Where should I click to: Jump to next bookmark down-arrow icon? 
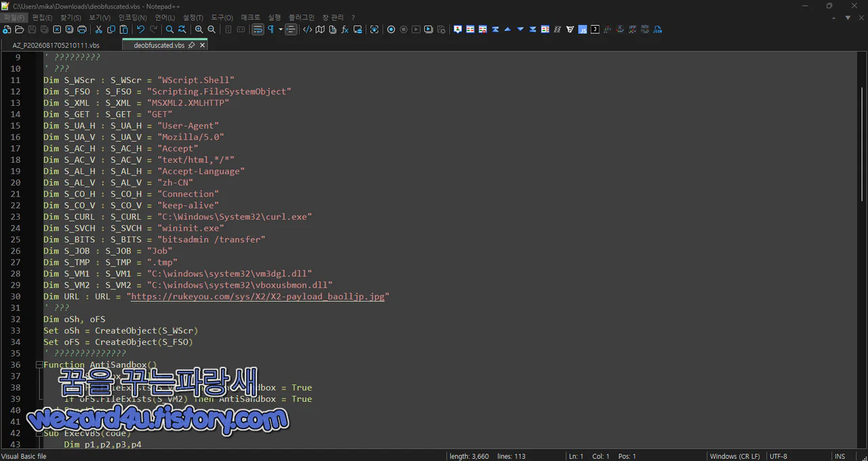pos(520,29)
